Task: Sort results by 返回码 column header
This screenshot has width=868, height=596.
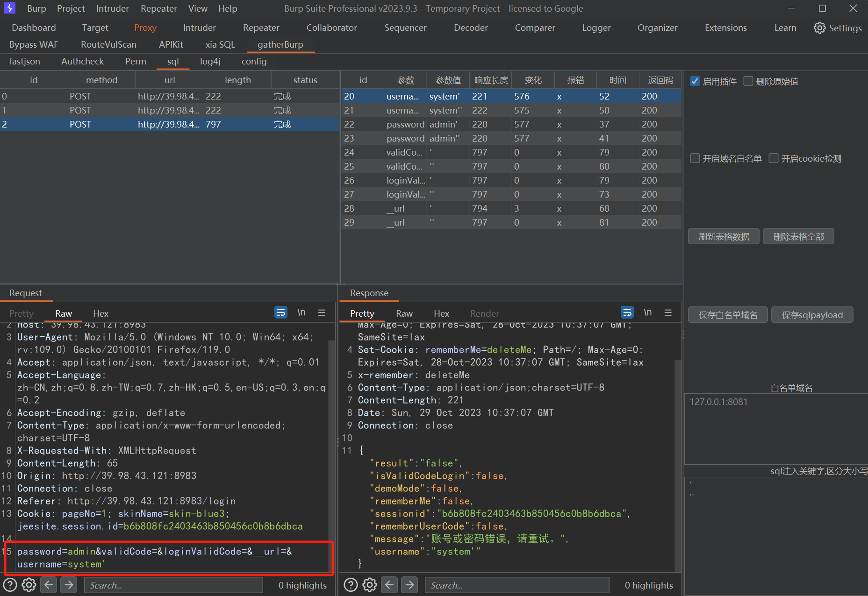Action: coord(660,80)
